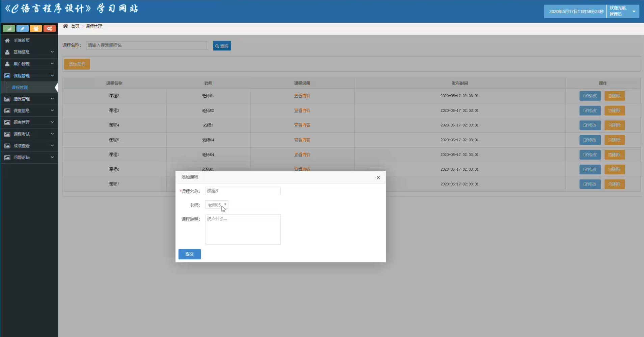The height and width of the screenshot is (337, 644).
Task: Click 删除 button for 课程5
Action: point(615,140)
